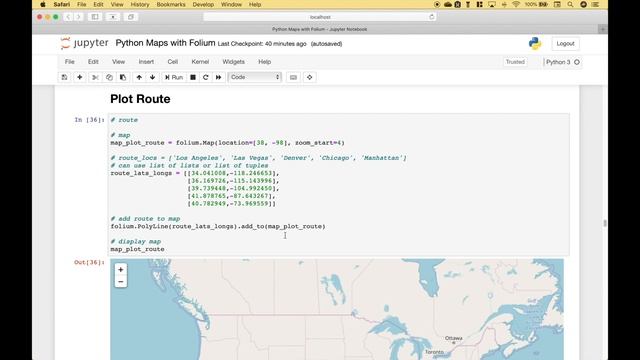Zoom out on the map with minus

(x=120, y=282)
